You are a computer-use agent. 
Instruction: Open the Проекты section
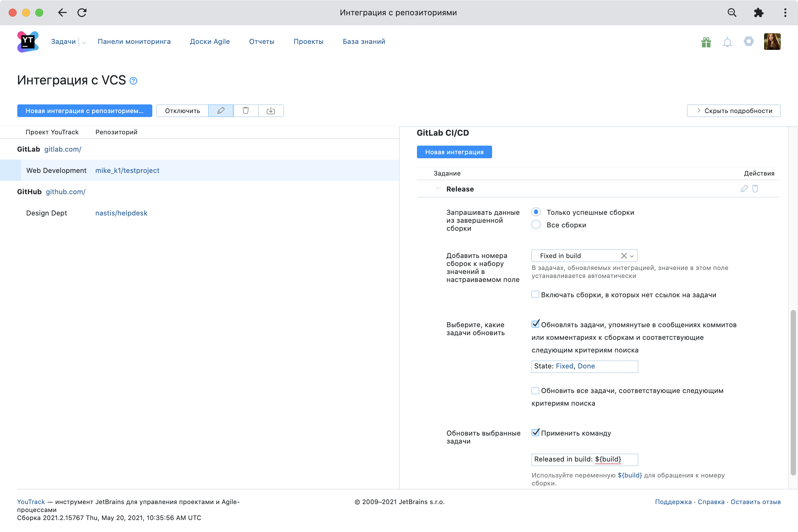tap(309, 41)
